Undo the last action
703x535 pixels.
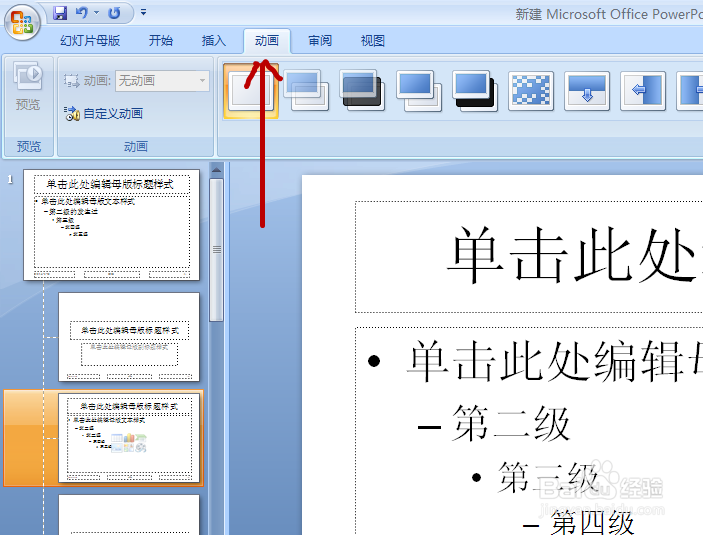click(x=82, y=13)
